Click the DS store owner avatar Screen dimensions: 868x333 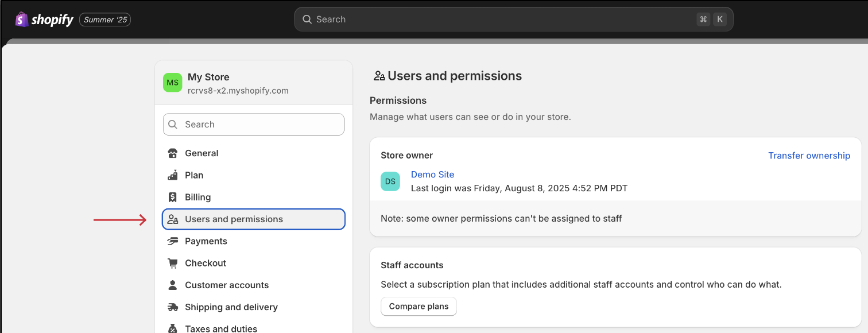pos(390,181)
